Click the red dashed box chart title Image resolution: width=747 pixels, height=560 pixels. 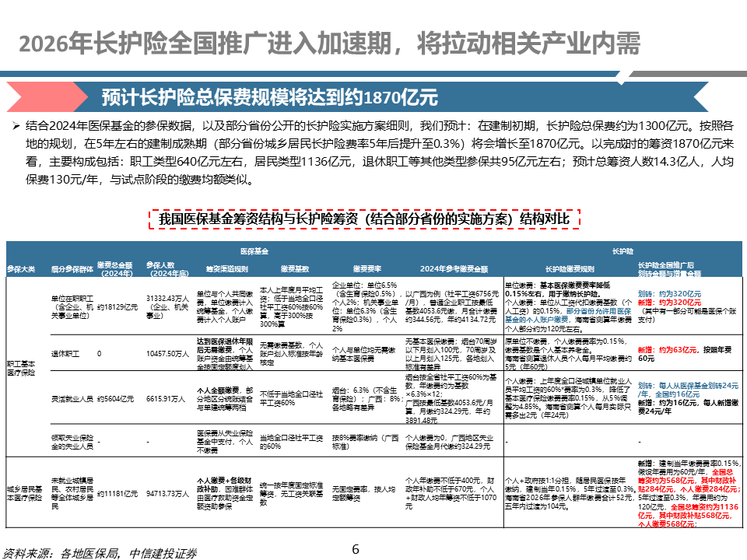tap(364, 219)
